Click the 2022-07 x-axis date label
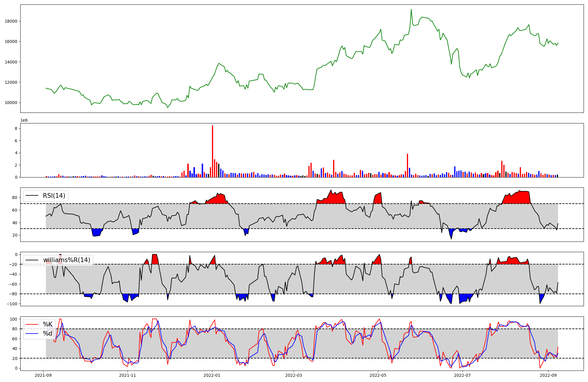The height and width of the screenshot is (382, 588). point(462,375)
